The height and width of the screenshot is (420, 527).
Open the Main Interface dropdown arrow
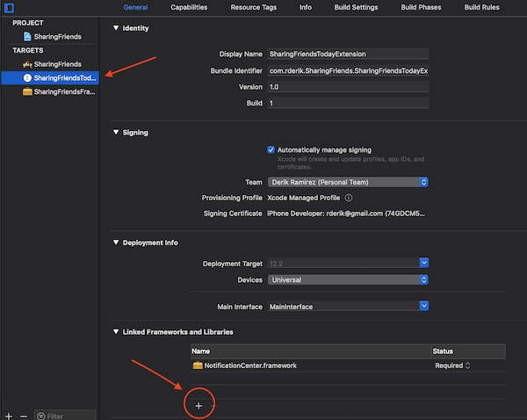tap(424, 306)
